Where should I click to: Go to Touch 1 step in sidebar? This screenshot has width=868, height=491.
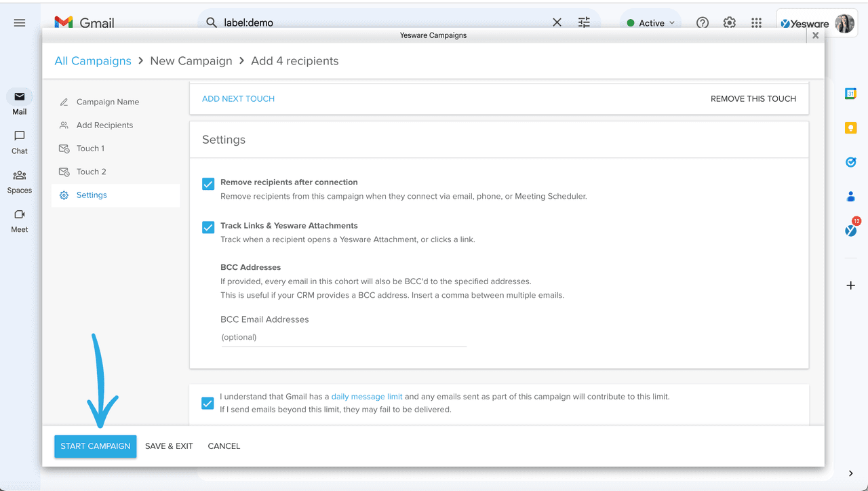click(90, 149)
